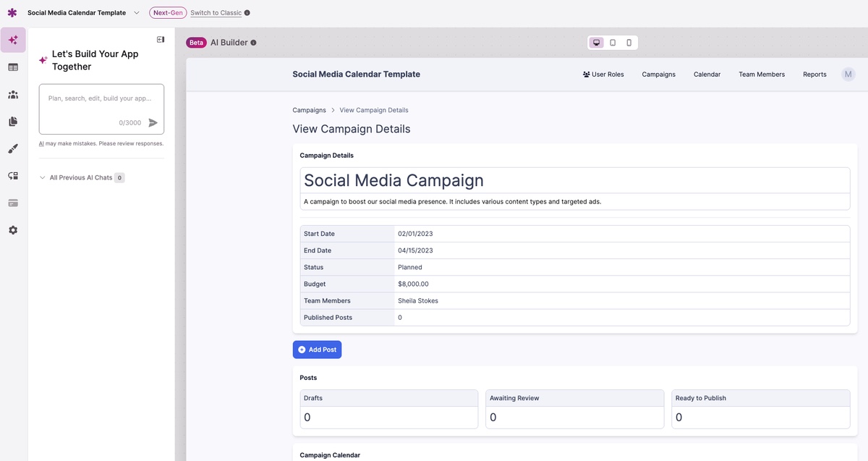Open the settings gear icon in sidebar
The height and width of the screenshot is (461, 868).
(x=13, y=230)
